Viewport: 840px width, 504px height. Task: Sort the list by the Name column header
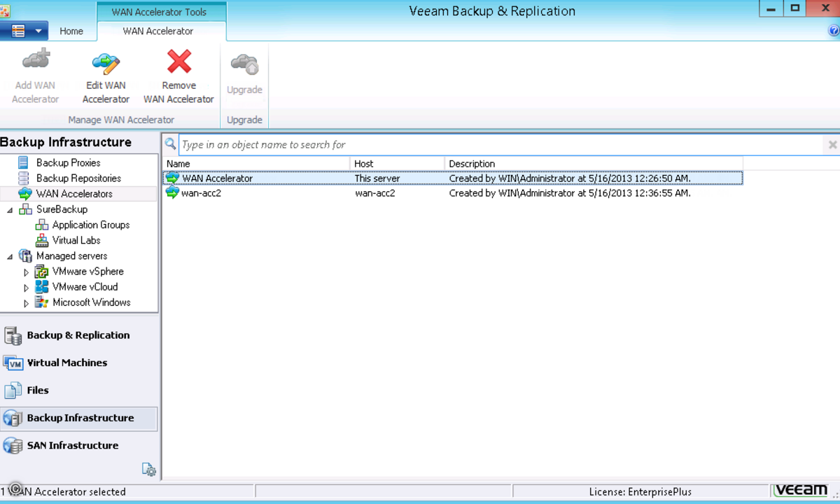(x=256, y=164)
